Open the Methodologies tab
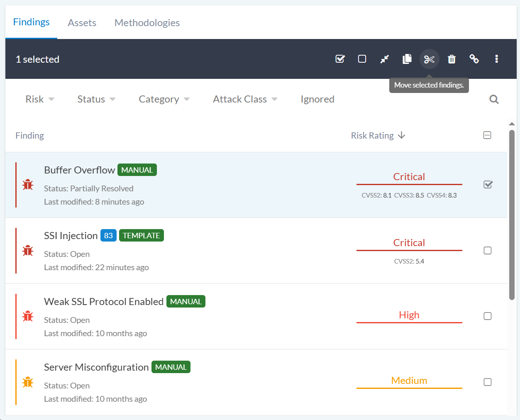This screenshot has width=520, height=420. [147, 23]
